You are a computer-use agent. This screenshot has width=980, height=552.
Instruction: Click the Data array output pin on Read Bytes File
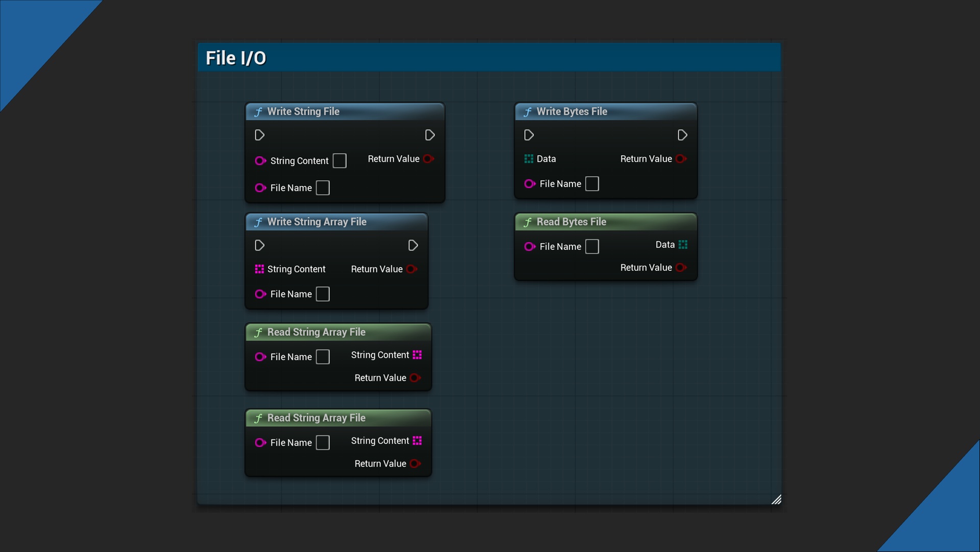[683, 245]
